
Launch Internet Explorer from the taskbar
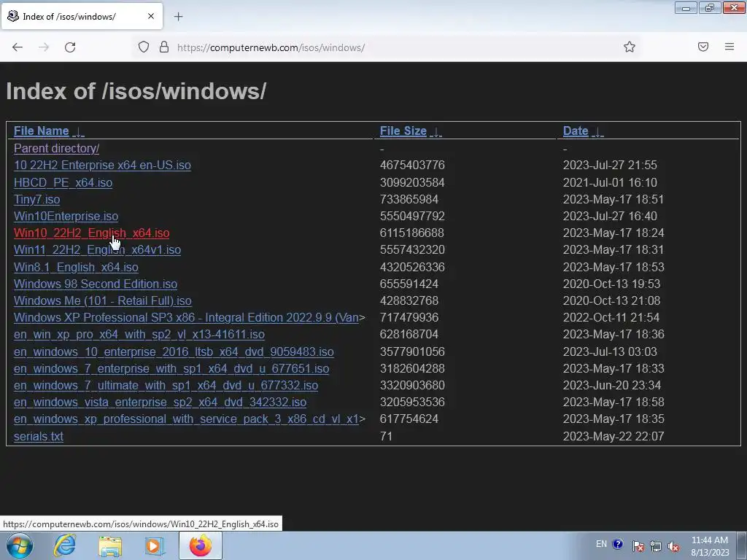click(x=64, y=545)
